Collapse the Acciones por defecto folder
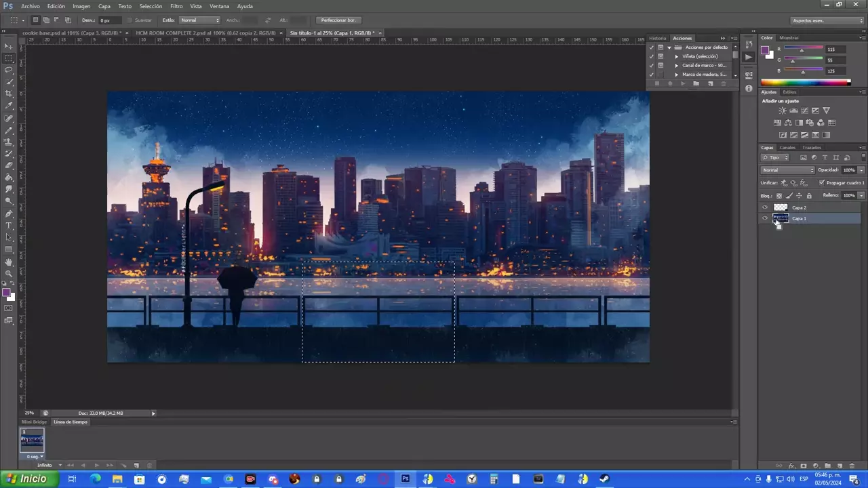Image resolution: width=868 pixels, height=488 pixels. (669, 47)
